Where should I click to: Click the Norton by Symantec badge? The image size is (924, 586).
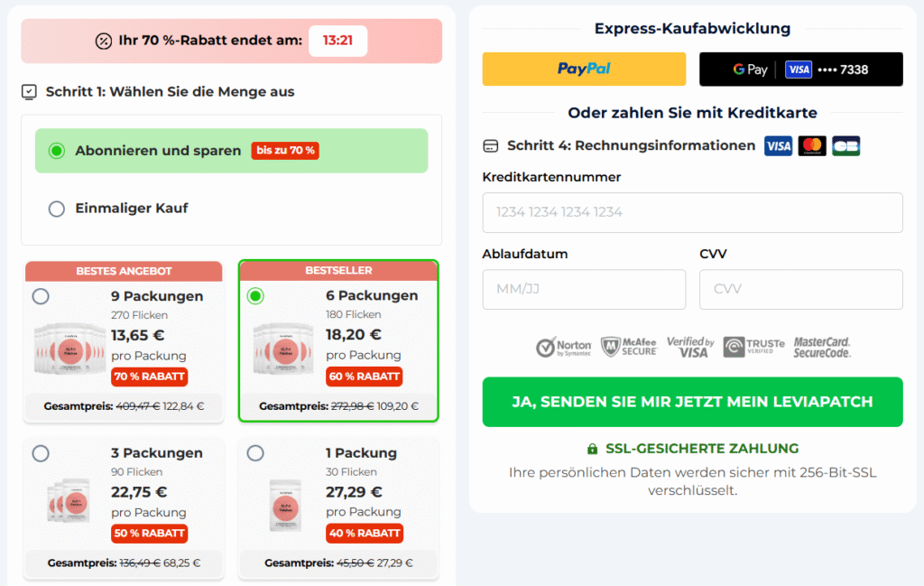tap(563, 347)
